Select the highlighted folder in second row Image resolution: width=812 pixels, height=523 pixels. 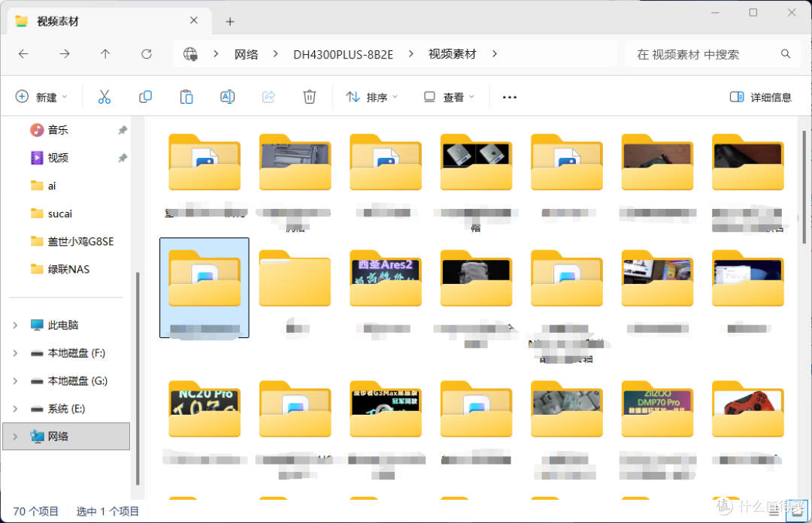(x=204, y=287)
